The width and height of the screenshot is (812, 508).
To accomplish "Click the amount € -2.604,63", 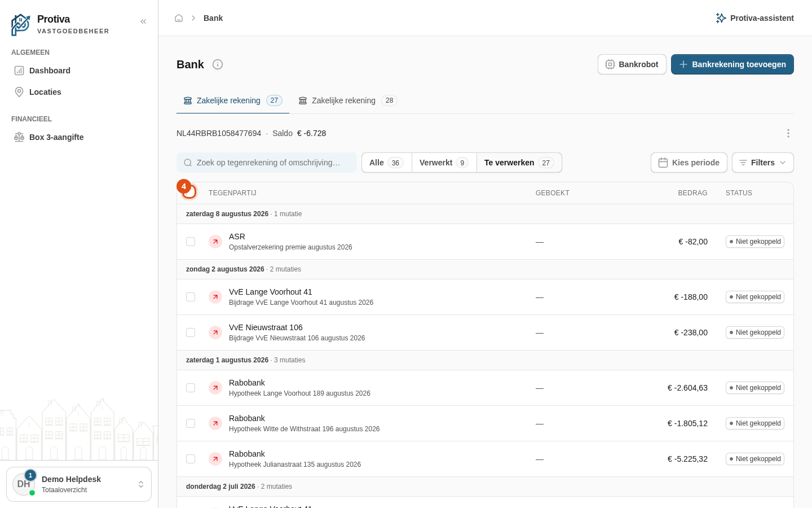I will [x=687, y=388].
